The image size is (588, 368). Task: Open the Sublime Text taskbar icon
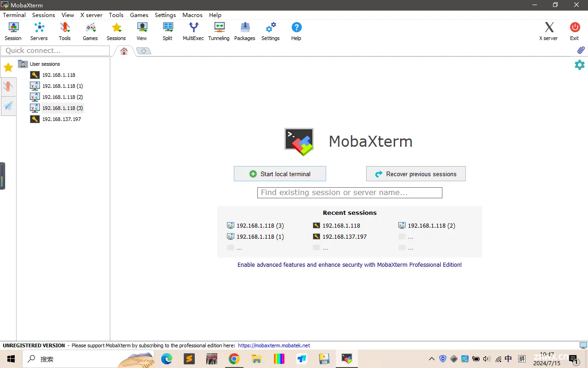point(189,359)
